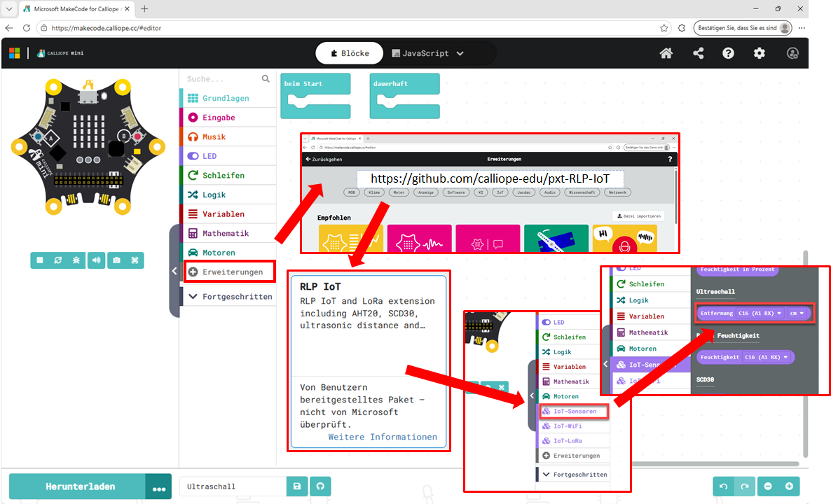Restart the simulator
831x504 pixels.
[x=59, y=260]
